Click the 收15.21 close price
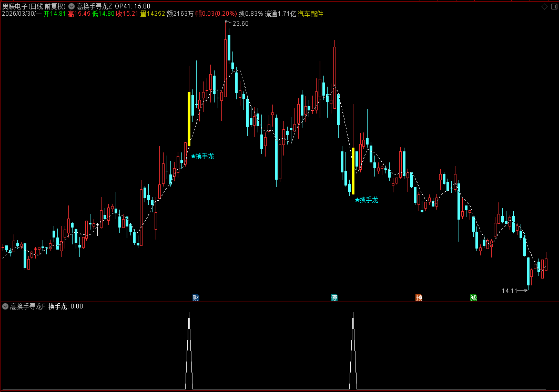This screenshot has width=559, height=392. (x=127, y=14)
